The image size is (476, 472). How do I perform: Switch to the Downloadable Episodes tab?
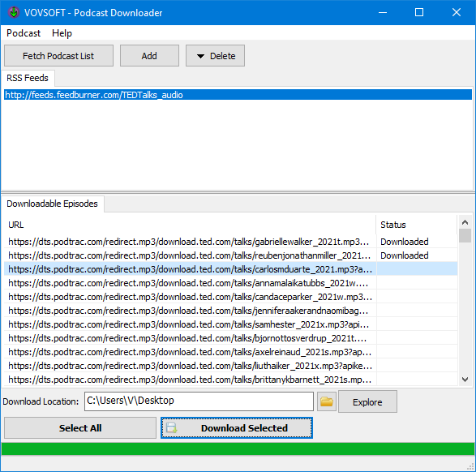52,204
